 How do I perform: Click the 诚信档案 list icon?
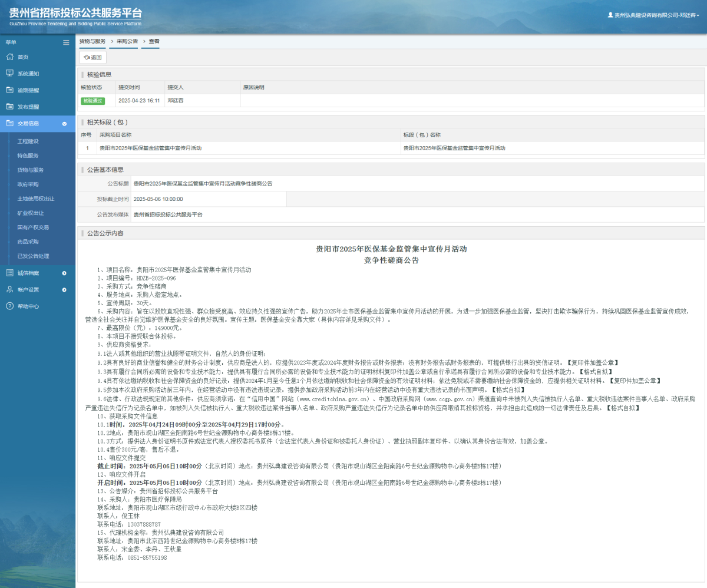tap(9, 273)
